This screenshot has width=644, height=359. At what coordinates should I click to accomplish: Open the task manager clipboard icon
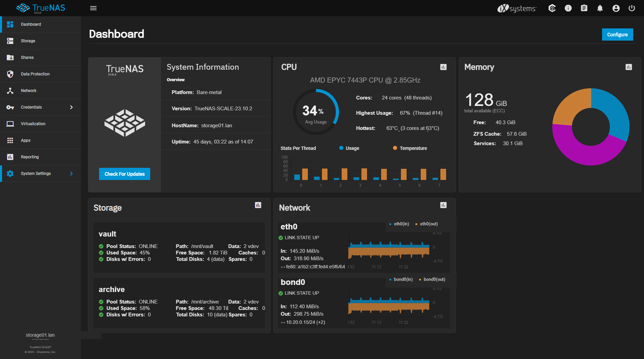pyautogui.click(x=584, y=8)
